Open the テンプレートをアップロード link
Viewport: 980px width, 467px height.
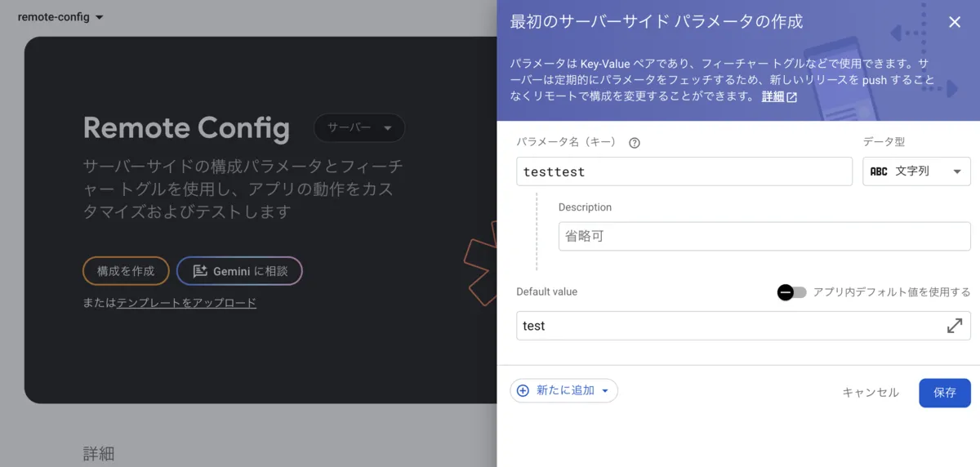(186, 303)
